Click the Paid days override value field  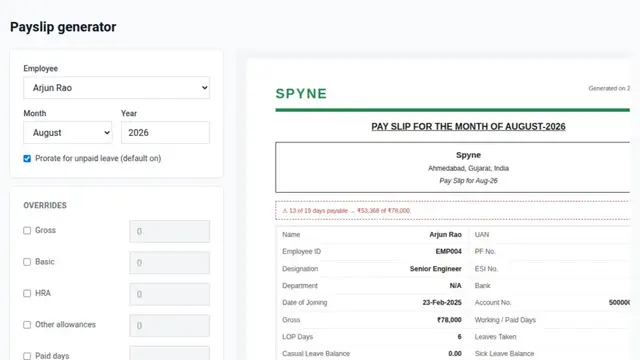pos(170,353)
